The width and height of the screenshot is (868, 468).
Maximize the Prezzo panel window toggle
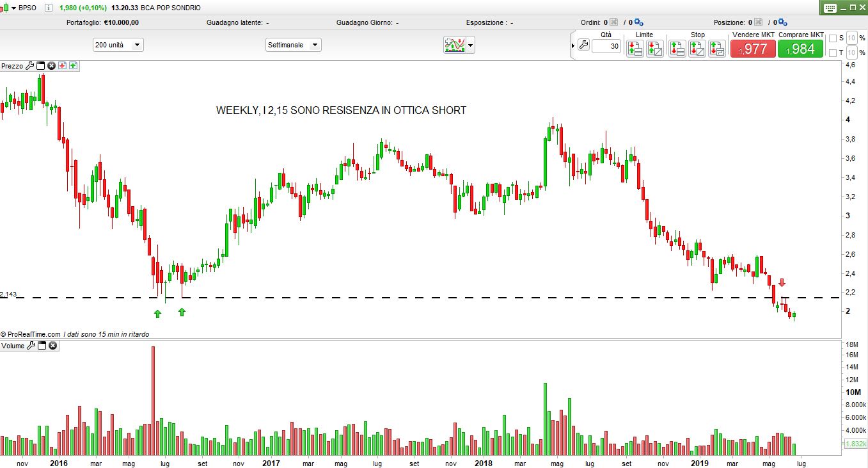pyautogui.click(x=41, y=66)
